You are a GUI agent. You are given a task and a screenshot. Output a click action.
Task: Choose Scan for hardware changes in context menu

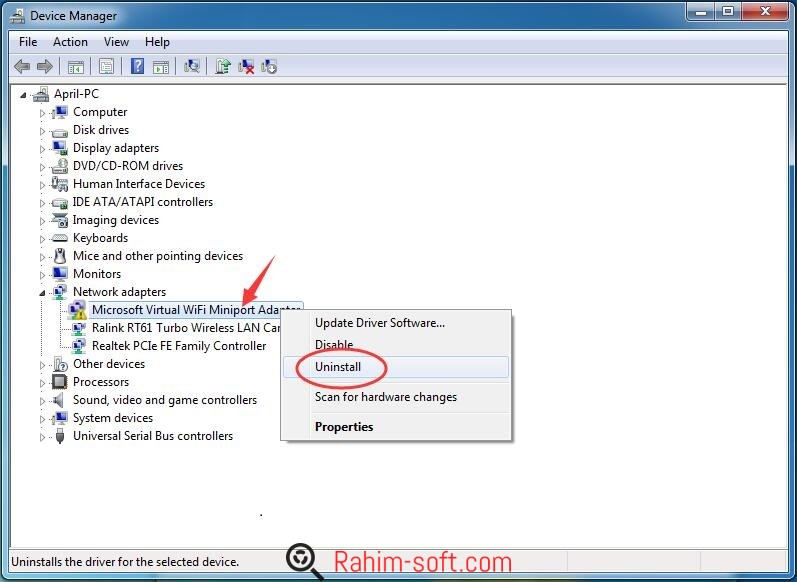(396, 397)
